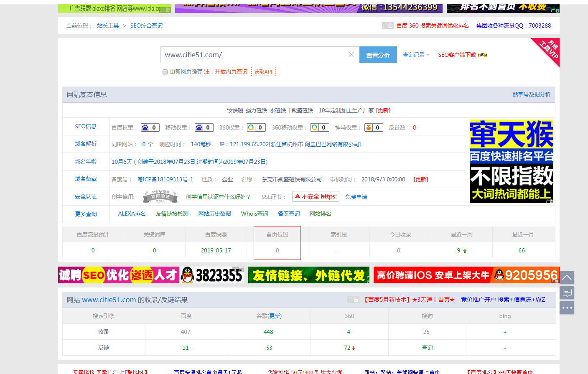Screen dimensions: 588x374
Task: Click the Baidu weight paw icon
Action: (145, 127)
